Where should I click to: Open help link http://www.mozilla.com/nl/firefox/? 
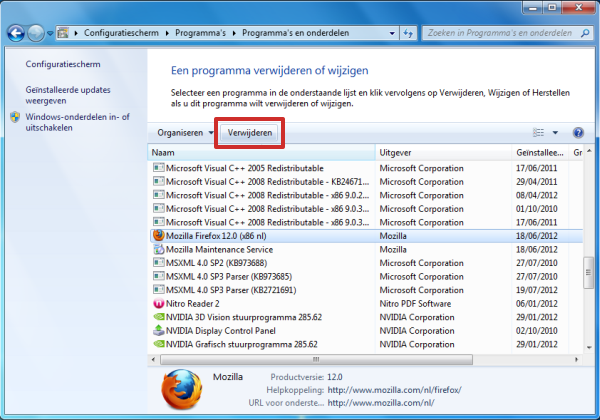[394, 390]
